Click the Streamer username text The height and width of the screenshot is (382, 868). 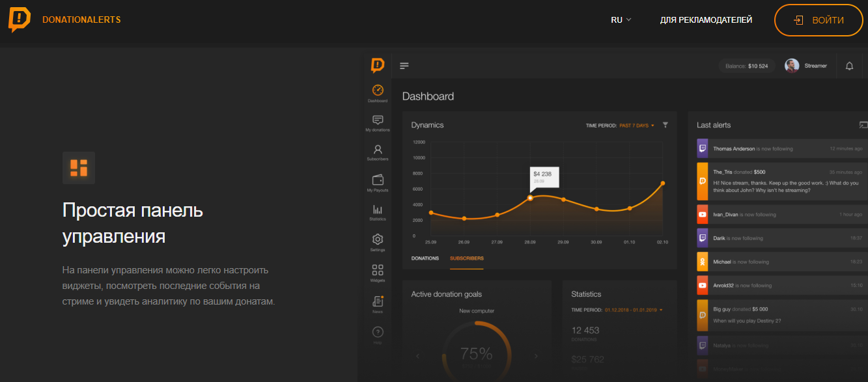(815, 66)
